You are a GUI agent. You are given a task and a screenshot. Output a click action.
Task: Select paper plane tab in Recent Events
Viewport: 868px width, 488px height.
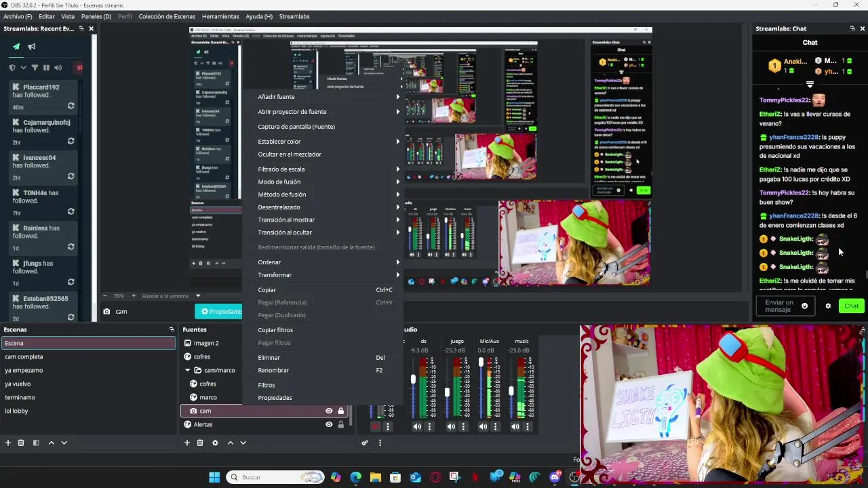pos(16,47)
